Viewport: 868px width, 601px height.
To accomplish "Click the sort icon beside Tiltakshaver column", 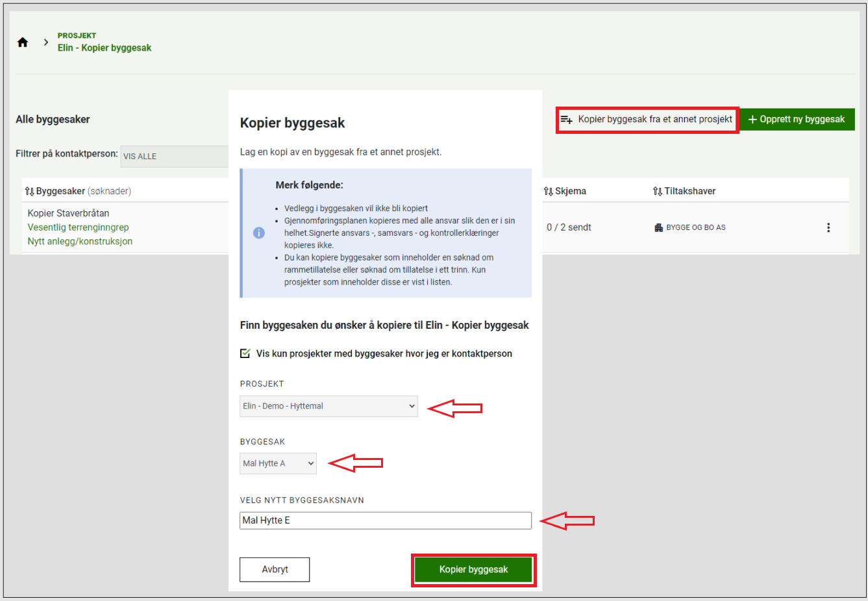I will tap(657, 191).
